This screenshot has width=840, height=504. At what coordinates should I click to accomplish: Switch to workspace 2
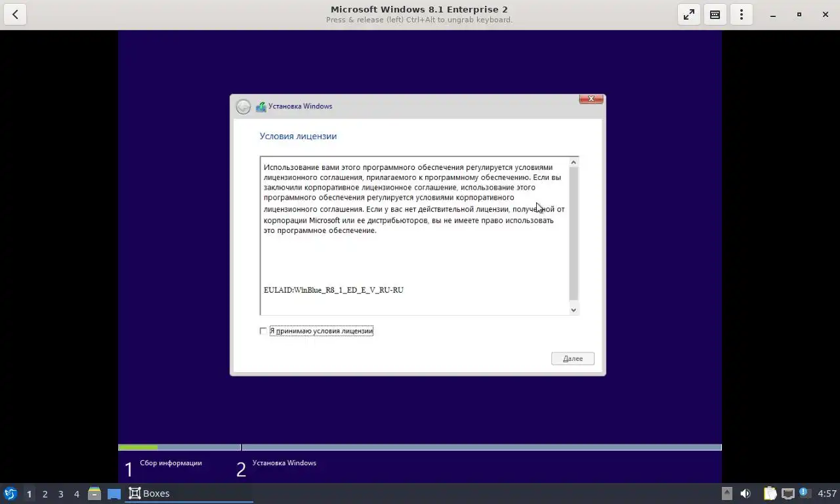pos(45,493)
